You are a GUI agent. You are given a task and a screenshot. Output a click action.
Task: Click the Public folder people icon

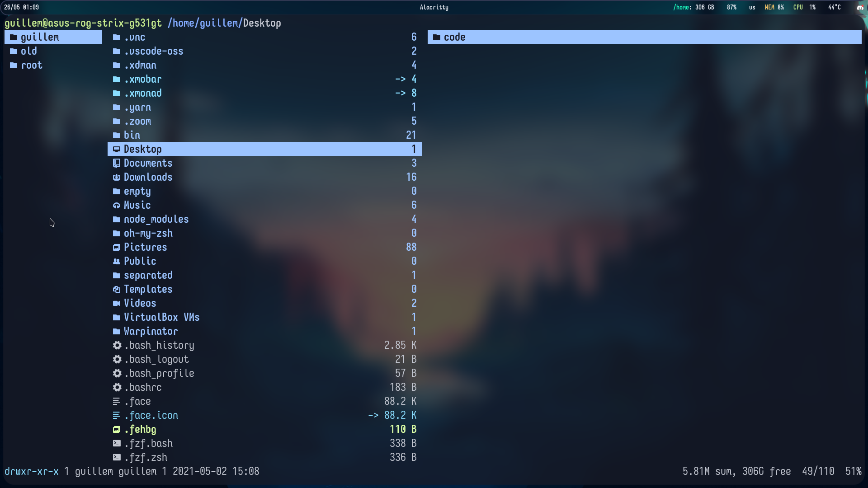click(117, 262)
